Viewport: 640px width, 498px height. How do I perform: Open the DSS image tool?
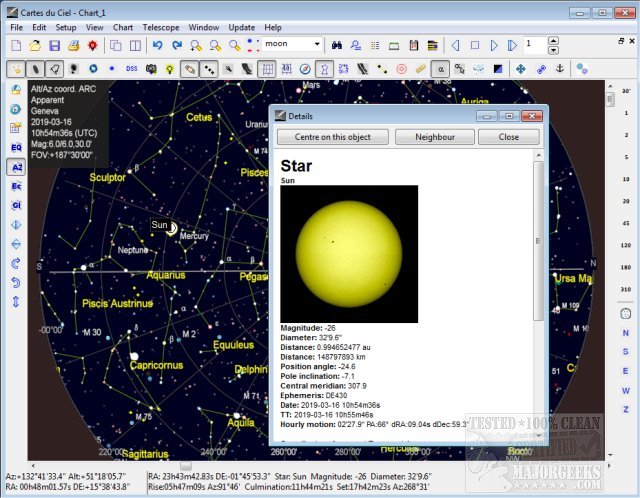pyautogui.click(x=130, y=69)
